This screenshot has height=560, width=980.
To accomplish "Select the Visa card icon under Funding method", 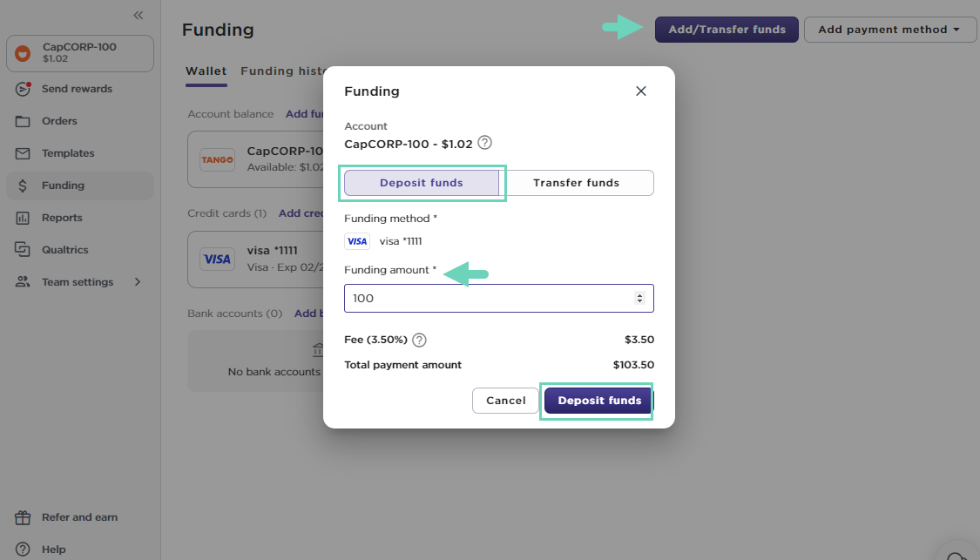I will click(x=357, y=241).
